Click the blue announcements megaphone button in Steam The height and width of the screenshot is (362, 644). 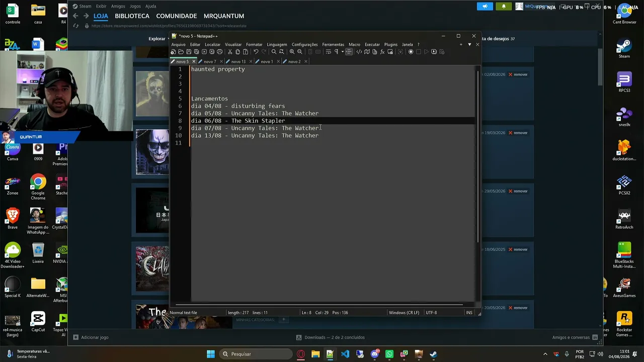485,7
